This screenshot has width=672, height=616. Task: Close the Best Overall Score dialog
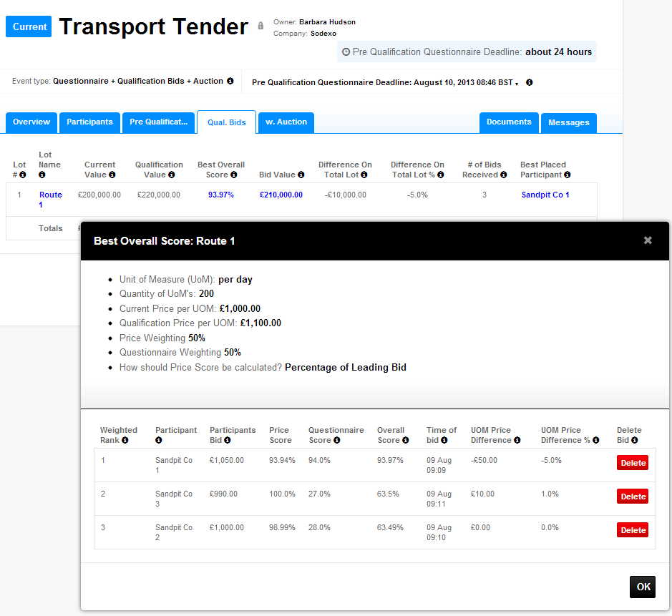[648, 240]
